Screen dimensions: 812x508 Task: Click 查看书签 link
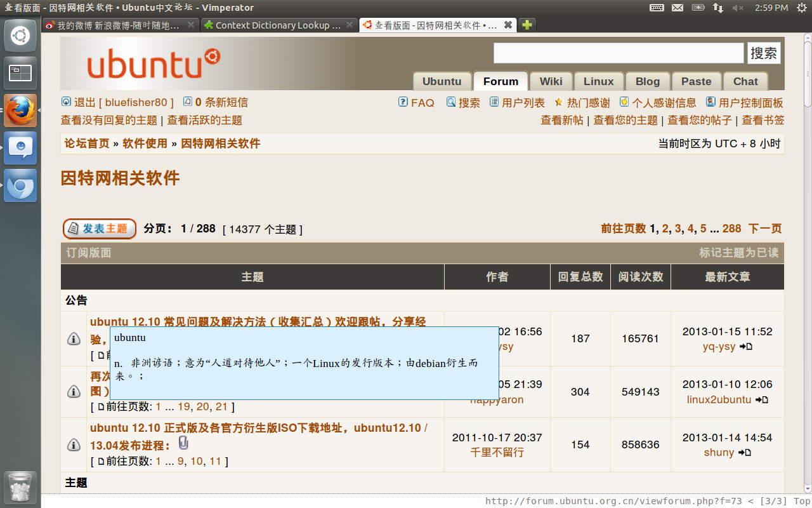pyautogui.click(x=763, y=120)
